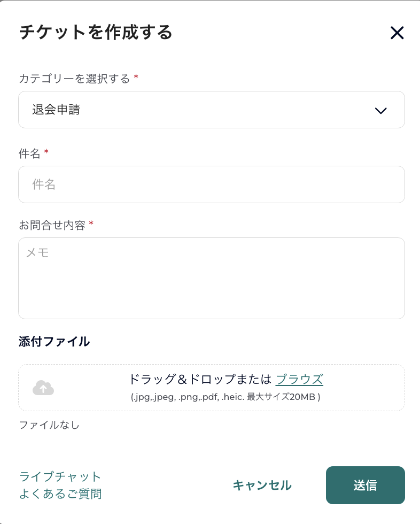
Task: Click the 添付ファイル section heading
Action: pos(54,342)
